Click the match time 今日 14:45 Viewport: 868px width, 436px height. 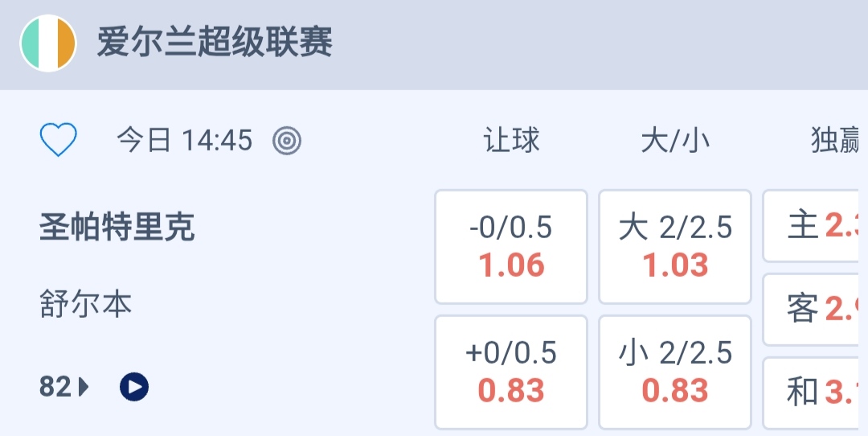pyautogui.click(x=184, y=141)
